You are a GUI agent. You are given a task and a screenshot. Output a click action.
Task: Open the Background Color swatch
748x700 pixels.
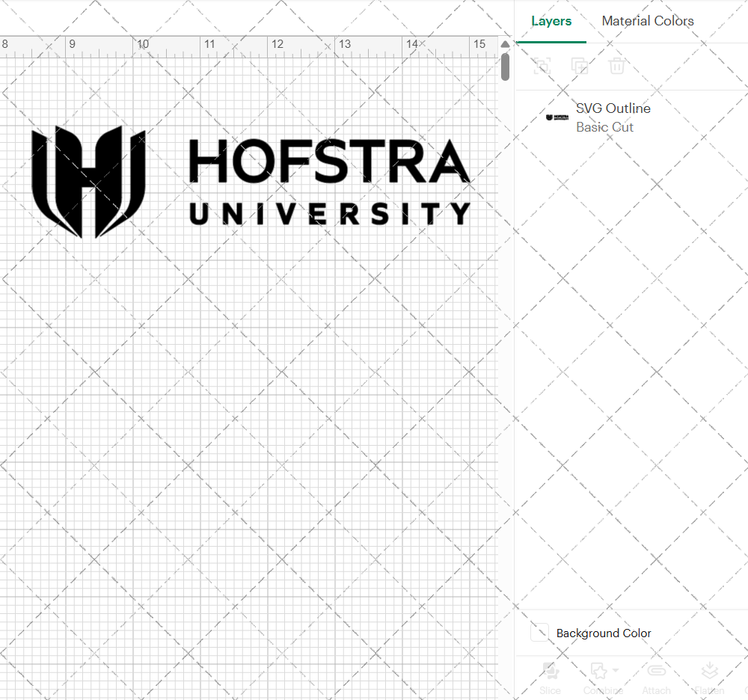tap(539, 633)
